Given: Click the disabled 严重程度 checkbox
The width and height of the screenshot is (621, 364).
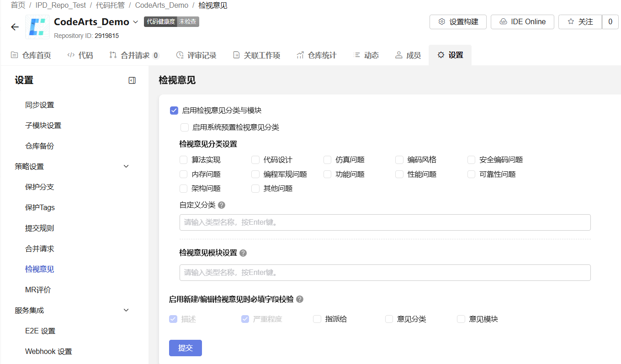Looking at the screenshot, I should pos(245,319).
